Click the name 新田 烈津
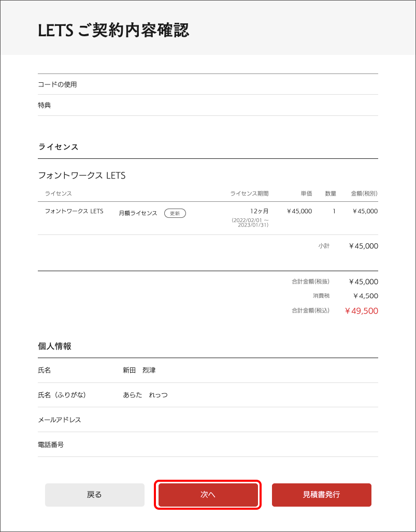This screenshot has height=532, width=416. click(139, 371)
